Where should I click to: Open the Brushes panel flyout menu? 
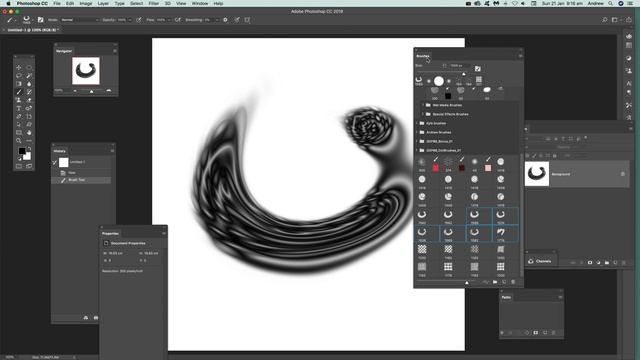520,56
